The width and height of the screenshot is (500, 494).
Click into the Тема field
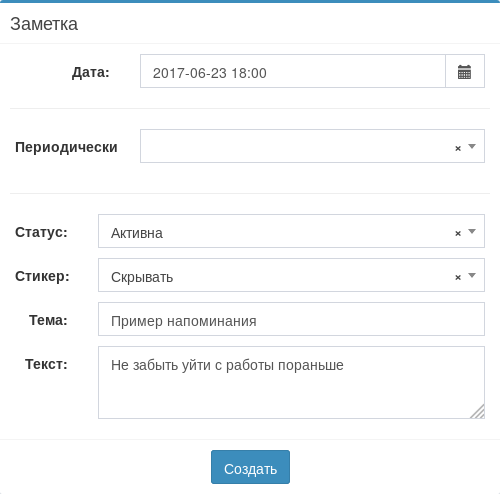pos(291,319)
